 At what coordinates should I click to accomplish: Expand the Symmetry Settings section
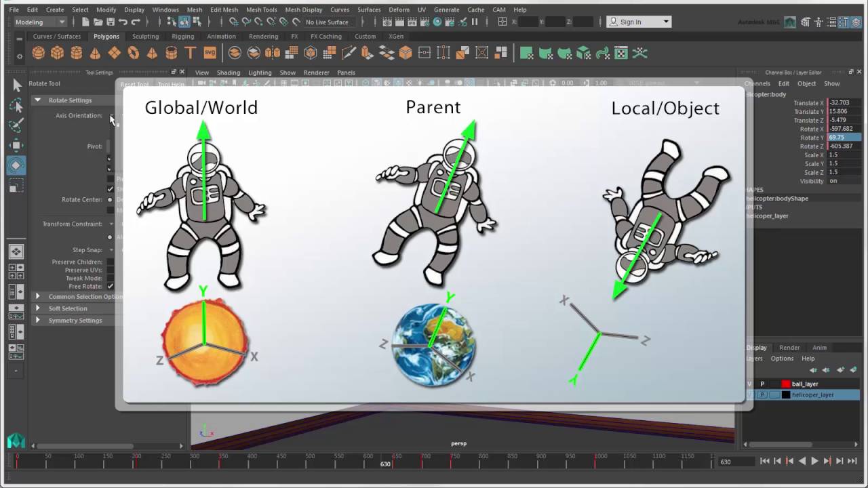point(38,320)
